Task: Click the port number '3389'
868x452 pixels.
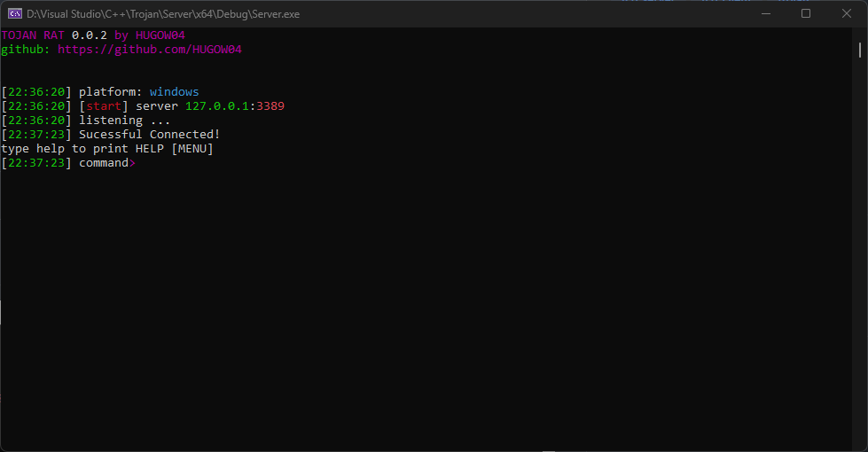Action: (270, 106)
